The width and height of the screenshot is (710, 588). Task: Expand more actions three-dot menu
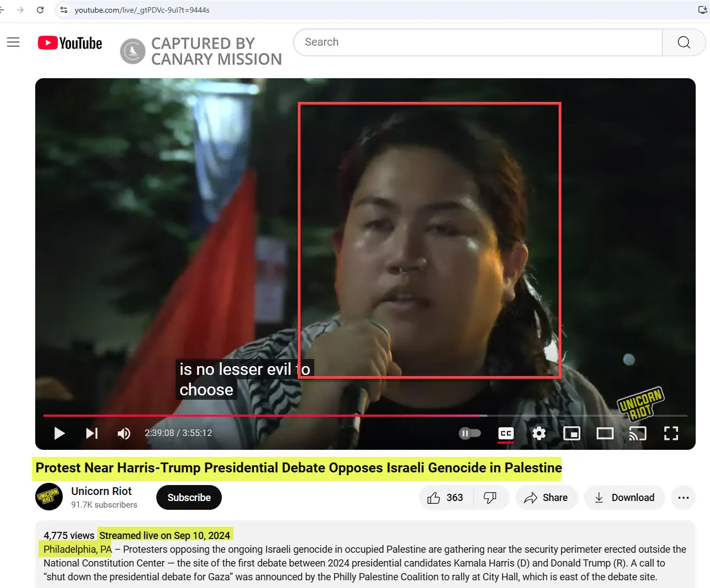[x=684, y=498]
